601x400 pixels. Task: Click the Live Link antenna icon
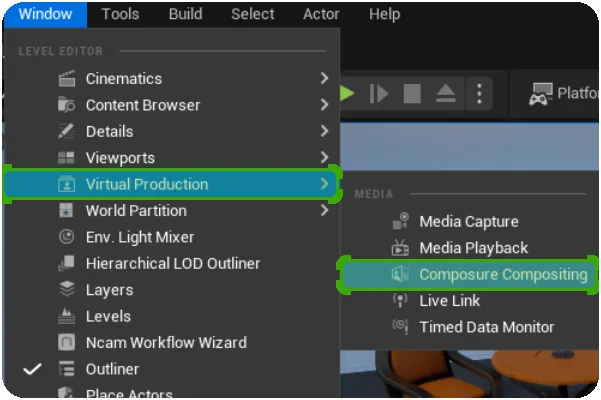click(x=400, y=300)
